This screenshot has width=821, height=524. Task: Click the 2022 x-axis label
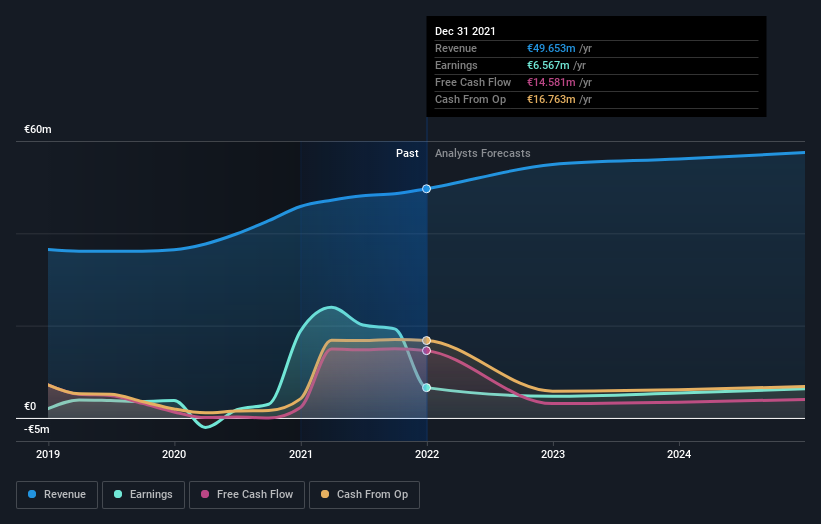click(x=427, y=454)
